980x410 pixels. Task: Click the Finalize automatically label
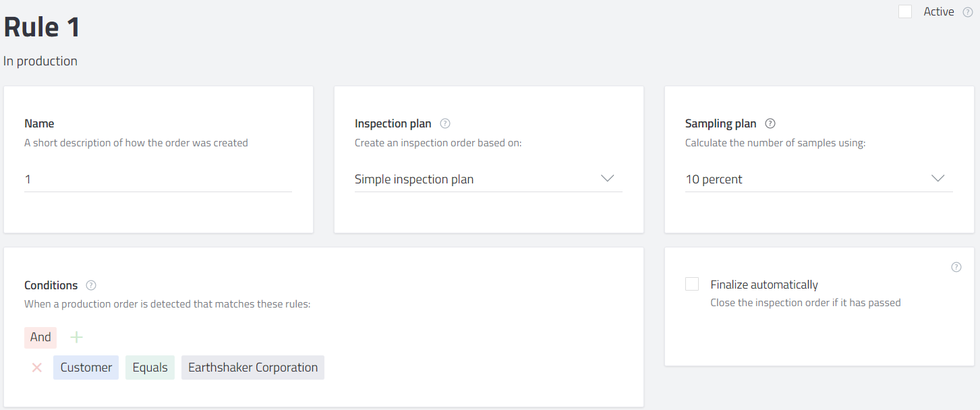click(x=764, y=285)
